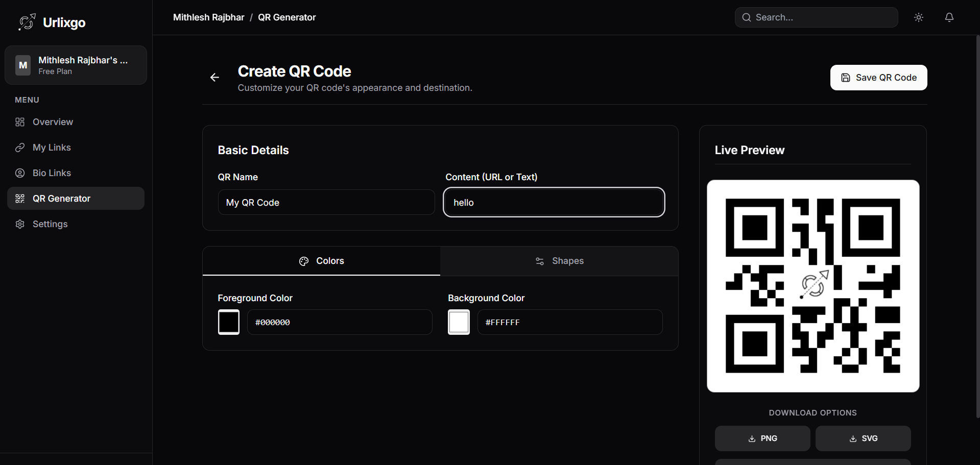Click the Live Preview heading
This screenshot has width=980, height=465.
tap(749, 150)
